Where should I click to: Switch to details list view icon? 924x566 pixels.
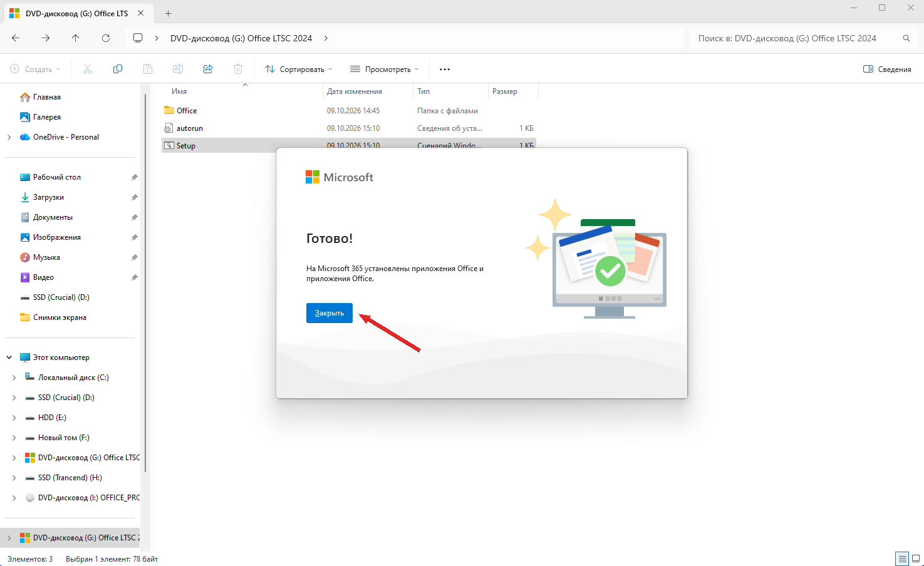click(x=902, y=558)
